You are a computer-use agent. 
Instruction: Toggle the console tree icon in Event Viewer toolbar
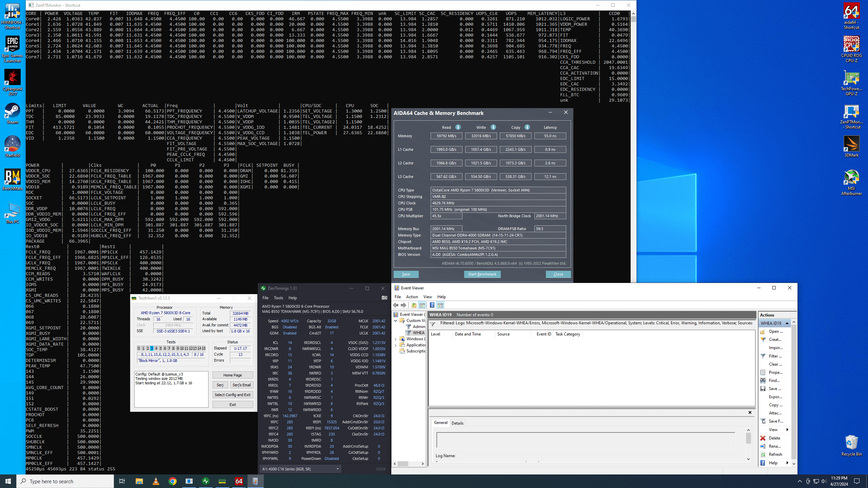coord(422,305)
